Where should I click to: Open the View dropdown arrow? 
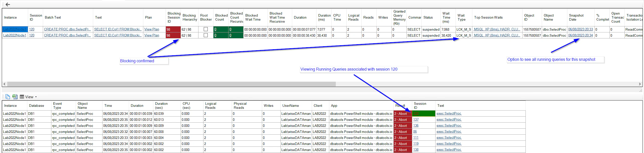pyautogui.click(x=36, y=97)
